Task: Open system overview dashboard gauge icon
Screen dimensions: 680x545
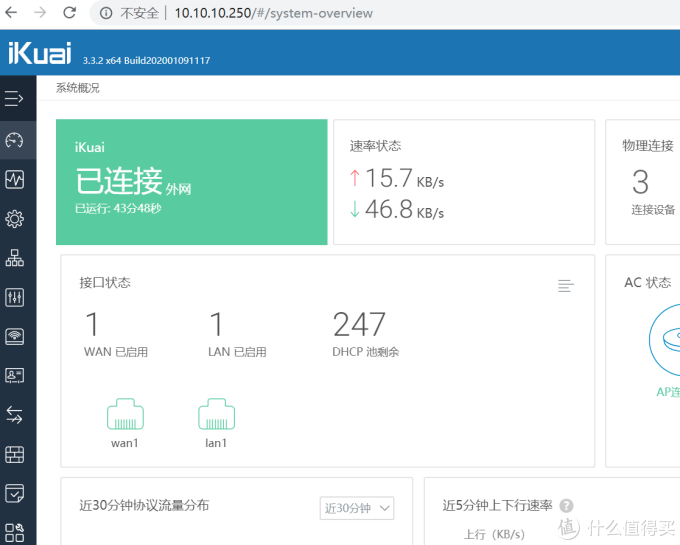Action: (14, 140)
